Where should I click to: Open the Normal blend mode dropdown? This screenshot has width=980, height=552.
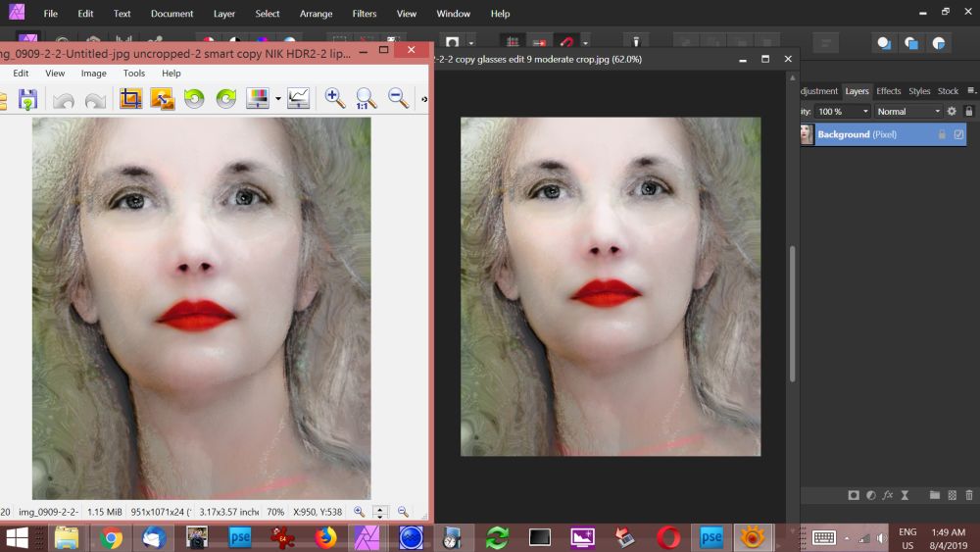pos(906,112)
